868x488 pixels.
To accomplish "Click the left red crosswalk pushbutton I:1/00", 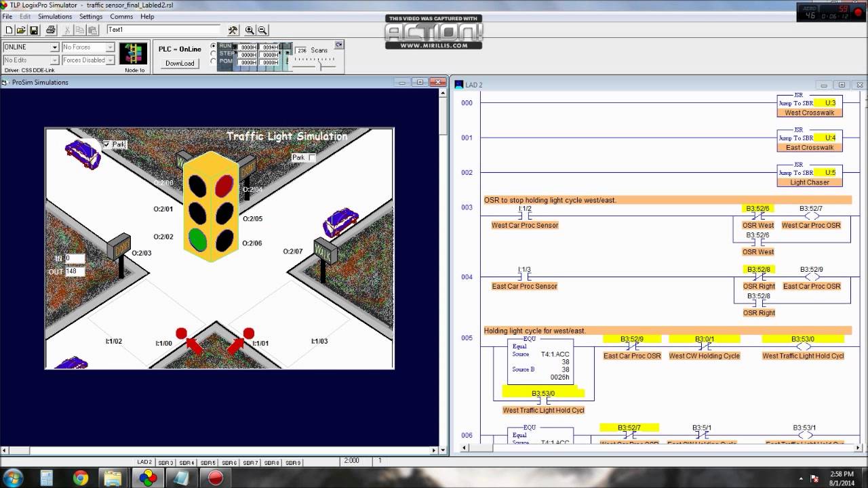I will (181, 333).
